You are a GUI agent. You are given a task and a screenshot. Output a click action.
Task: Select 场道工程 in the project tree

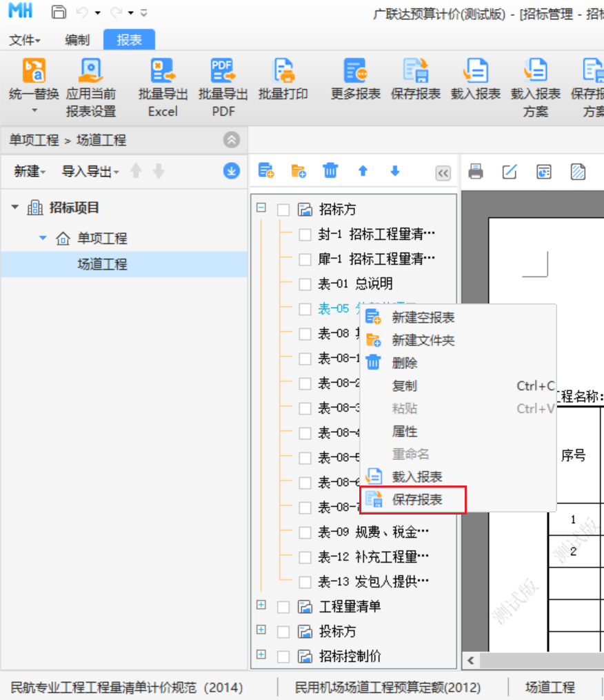(x=102, y=264)
